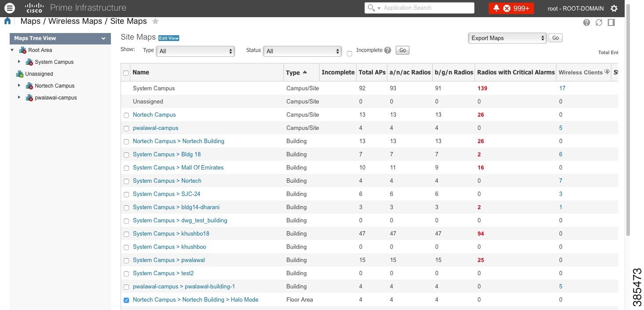Click the Cisco logo in the header
This screenshot has width=644, height=310.
(34, 7)
